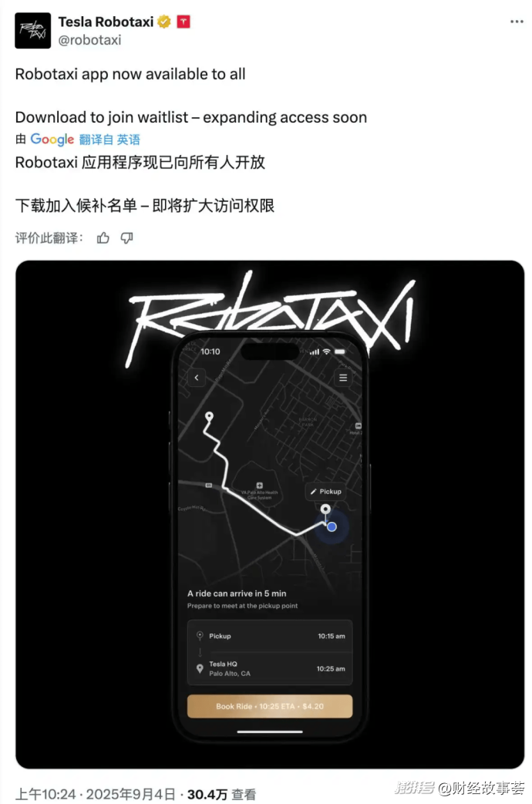Click the red Tesla affiliate badge

184,22
